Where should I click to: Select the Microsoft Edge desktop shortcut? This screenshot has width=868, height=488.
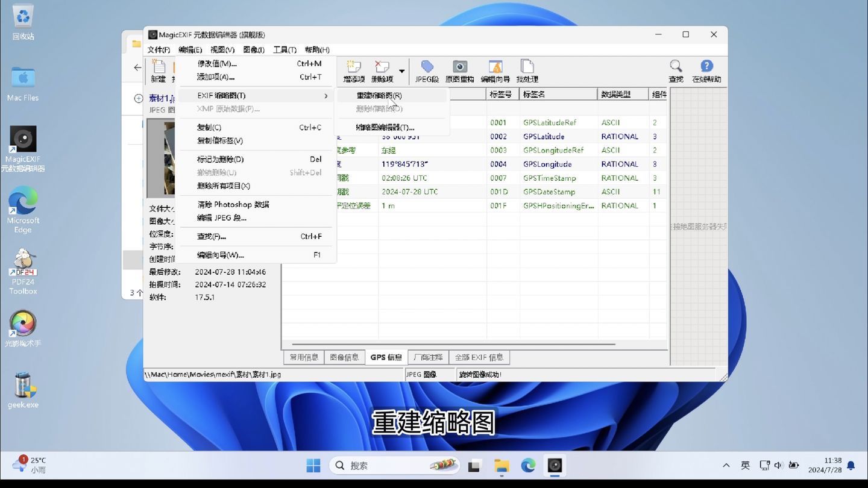(23, 210)
